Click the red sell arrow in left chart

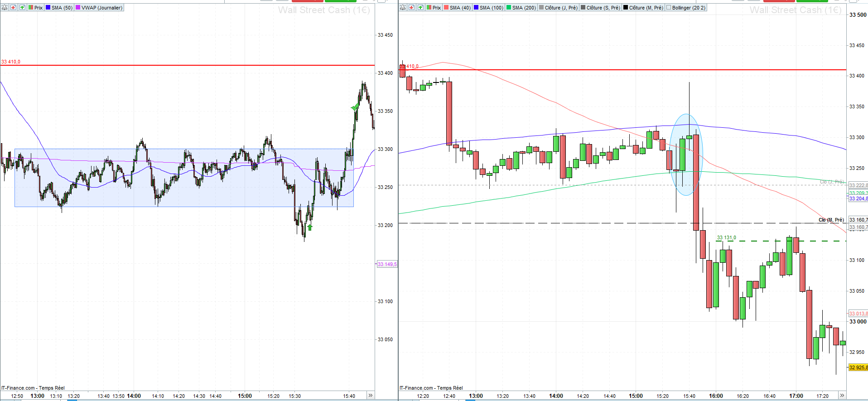point(13,8)
